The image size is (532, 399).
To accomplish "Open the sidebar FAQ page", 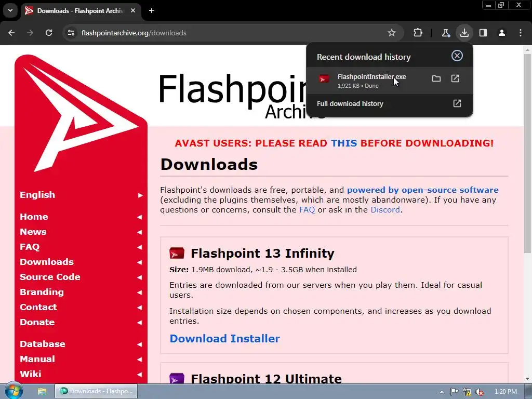I will [x=30, y=247].
